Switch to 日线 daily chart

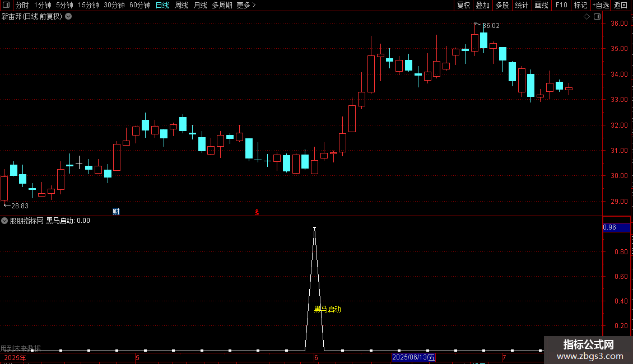click(x=162, y=5)
